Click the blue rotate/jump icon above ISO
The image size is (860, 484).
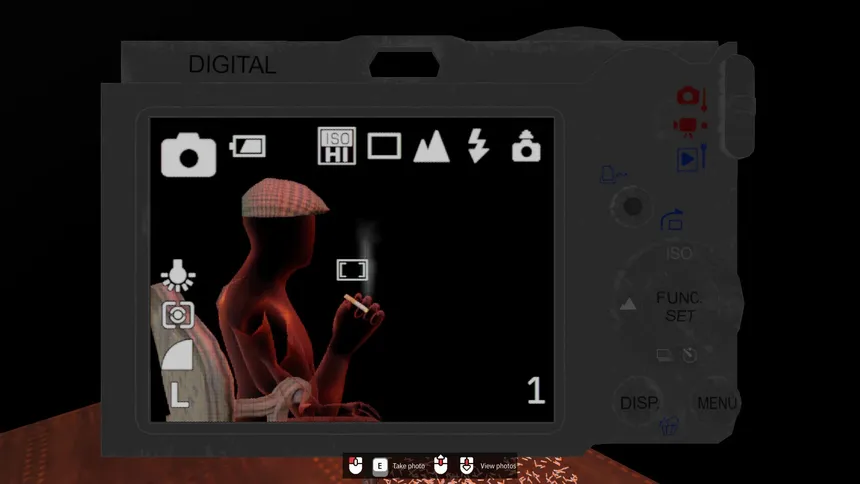672,220
